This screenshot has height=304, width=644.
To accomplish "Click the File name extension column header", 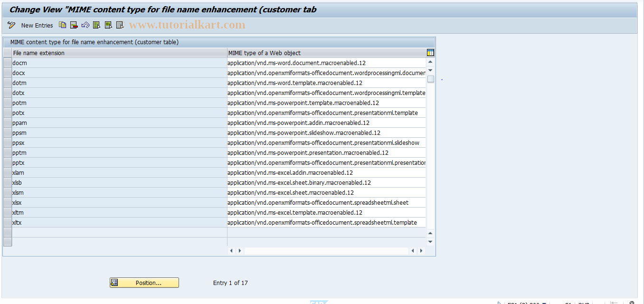I will (x=120, y=53).
